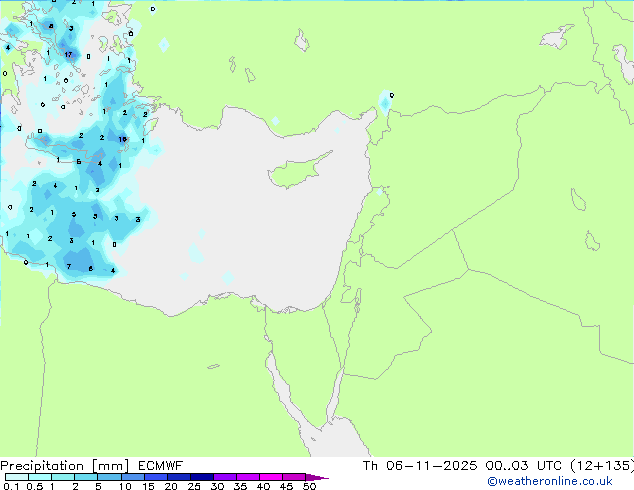Image resolution: width=634 pixels, height=490 pixels.
Task: Click the 45–50 mm legend color box
Action: [x=294, y=477]
